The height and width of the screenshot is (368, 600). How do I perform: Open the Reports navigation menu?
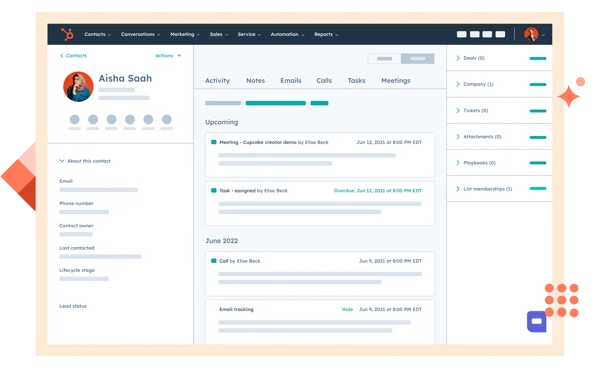pos(326,34)
